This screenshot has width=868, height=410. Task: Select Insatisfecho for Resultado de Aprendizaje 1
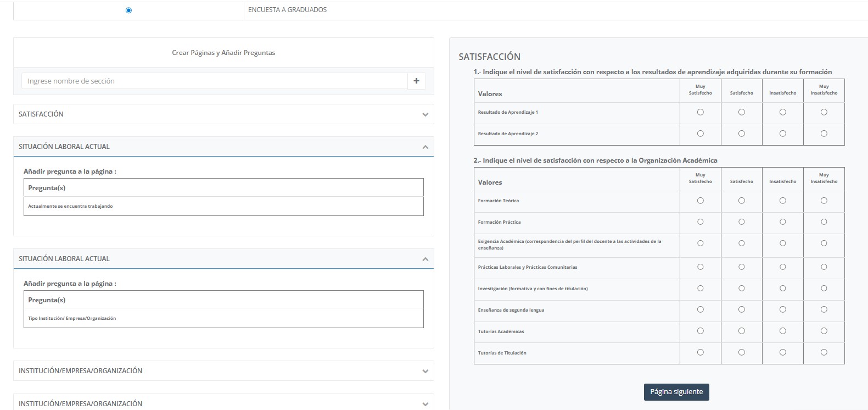tap(782, 112)
